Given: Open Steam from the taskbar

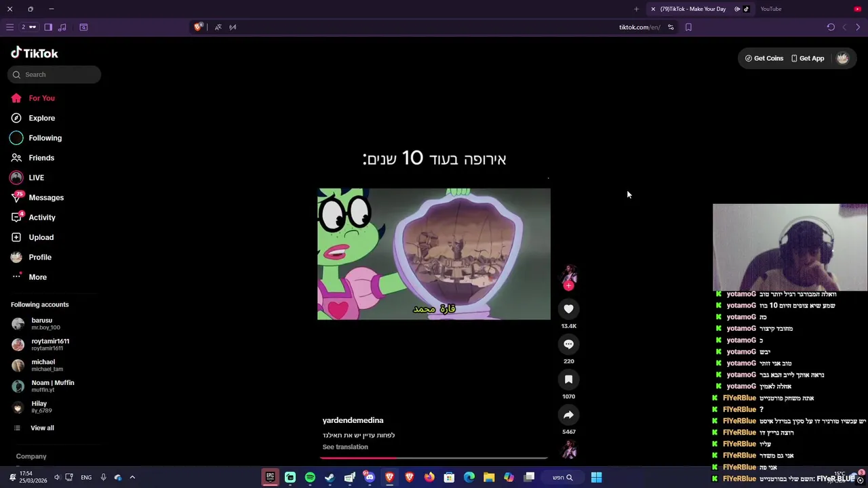Looking at the screenshot, I should click(330, 477).
